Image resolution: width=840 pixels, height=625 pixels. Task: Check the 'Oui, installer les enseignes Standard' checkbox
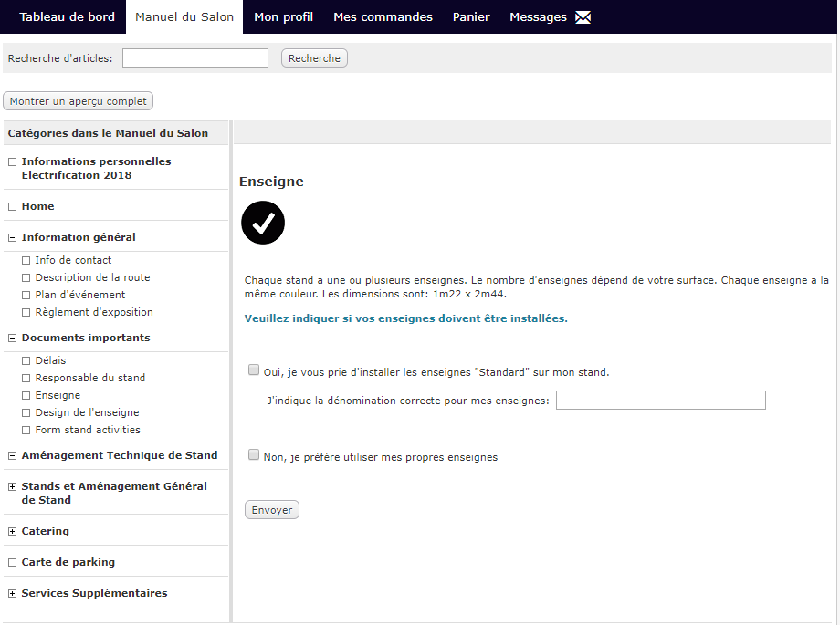pos(254,370)
